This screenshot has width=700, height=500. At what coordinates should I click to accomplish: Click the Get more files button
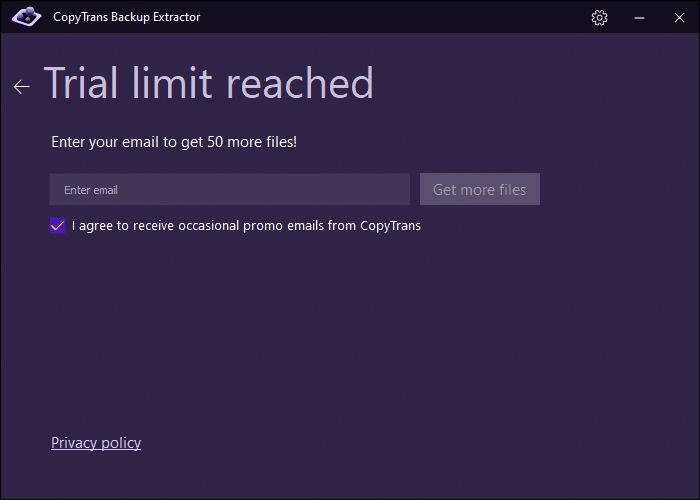pyautogui.click(x=479, y=189)
